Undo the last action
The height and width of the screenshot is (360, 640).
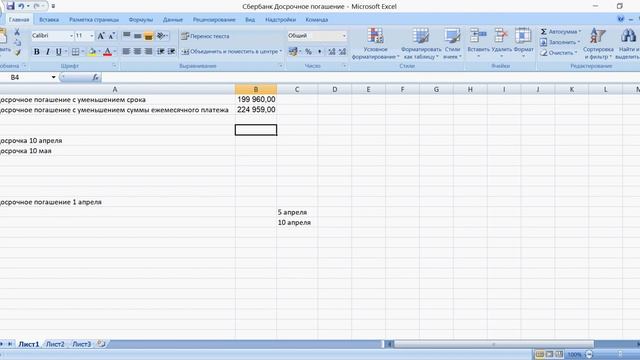(x=21, y=6)
